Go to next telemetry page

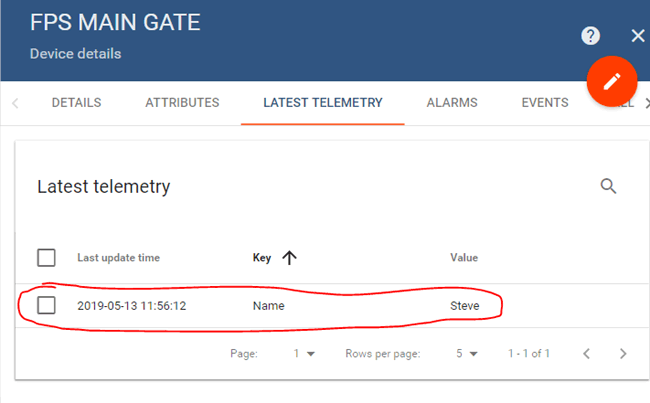click(x=623, y=354)
